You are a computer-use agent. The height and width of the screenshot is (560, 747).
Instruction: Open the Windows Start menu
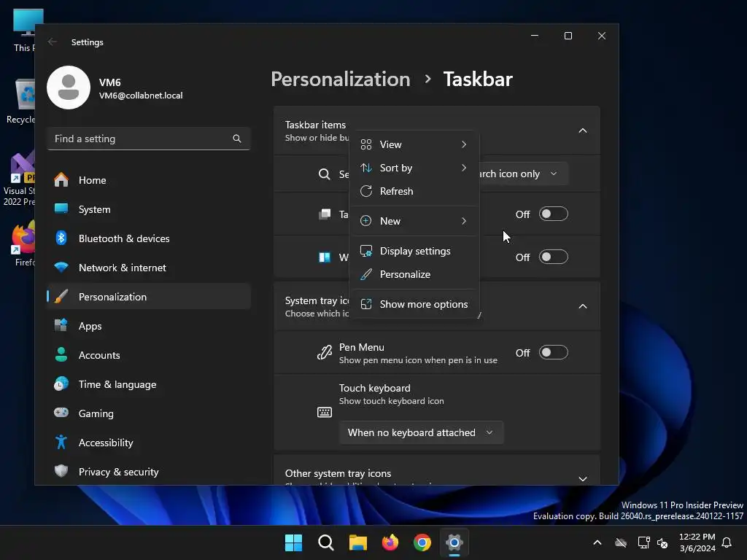pos(293,542)
